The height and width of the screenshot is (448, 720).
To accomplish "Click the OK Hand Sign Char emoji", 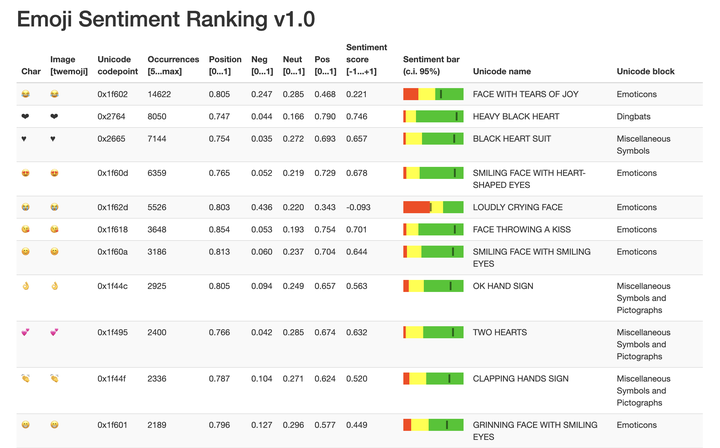I will pos(26,286).
